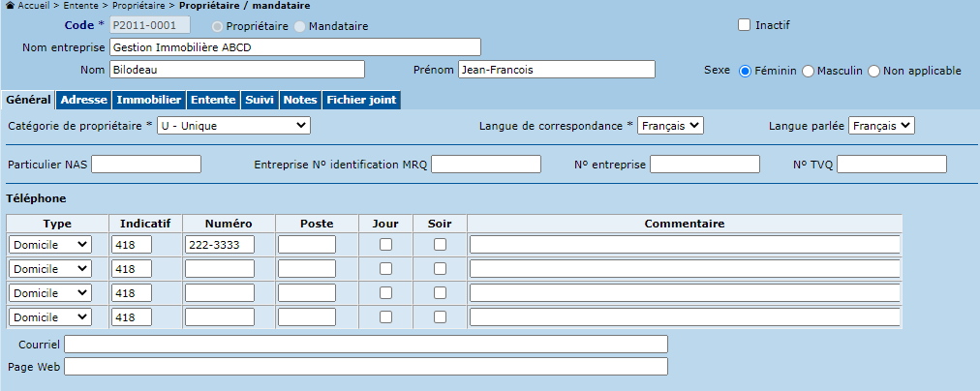Tick the Jour checkbox for first phone row
The image size is (980, 391).
[385, 245]
